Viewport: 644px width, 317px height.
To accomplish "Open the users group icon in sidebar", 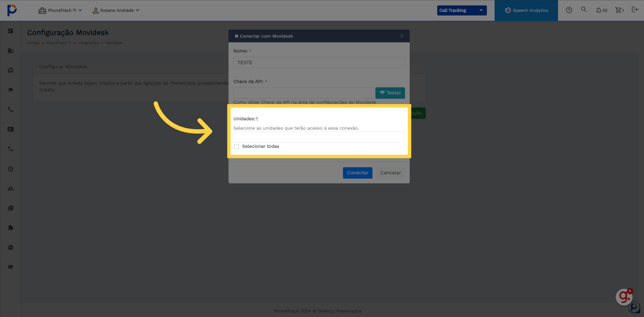I will [x=11, y=188].
